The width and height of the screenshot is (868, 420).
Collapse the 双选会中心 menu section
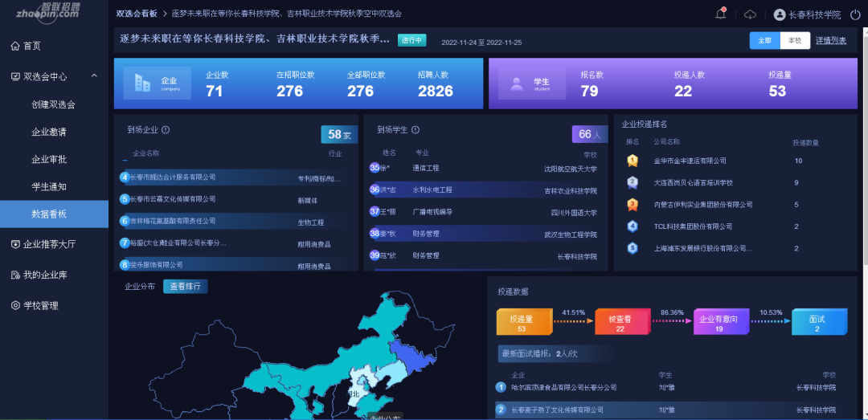coord(94,76)
